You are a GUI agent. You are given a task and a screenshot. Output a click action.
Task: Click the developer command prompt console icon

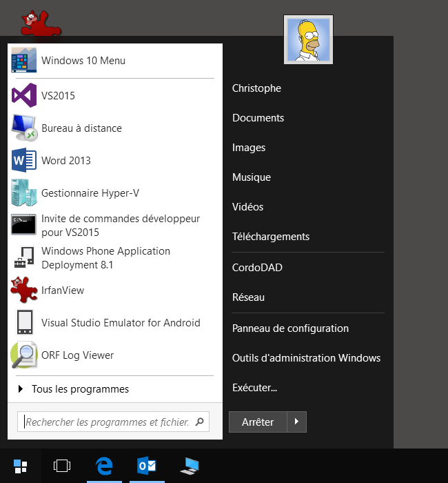pos(23,224)
